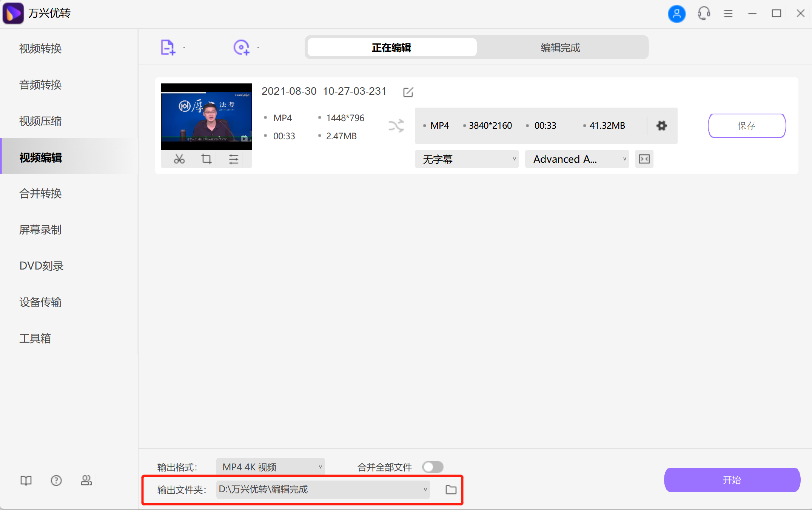Select 屏幕录制 in the sidebar
The width and height of the screenshot is (812, 510).
[40, 230]
